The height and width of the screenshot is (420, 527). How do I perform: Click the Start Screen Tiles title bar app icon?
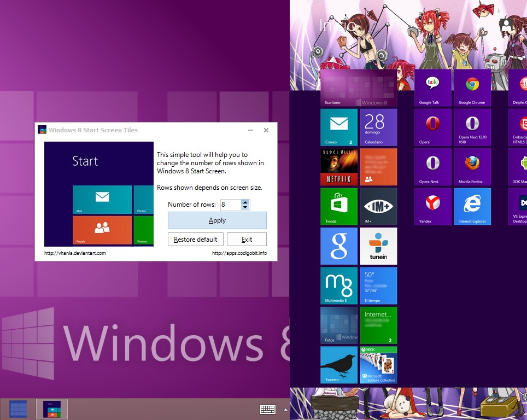(x=42, y=130)
